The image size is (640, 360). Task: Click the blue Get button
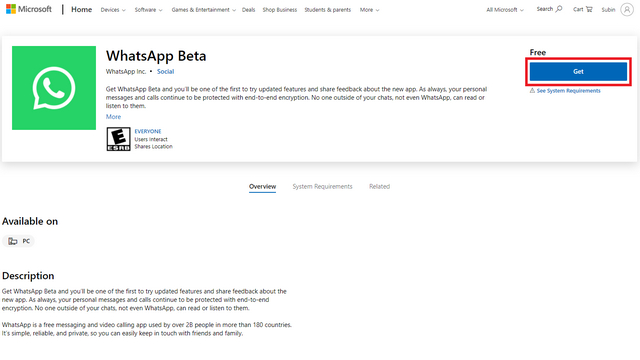click(578, 71)
